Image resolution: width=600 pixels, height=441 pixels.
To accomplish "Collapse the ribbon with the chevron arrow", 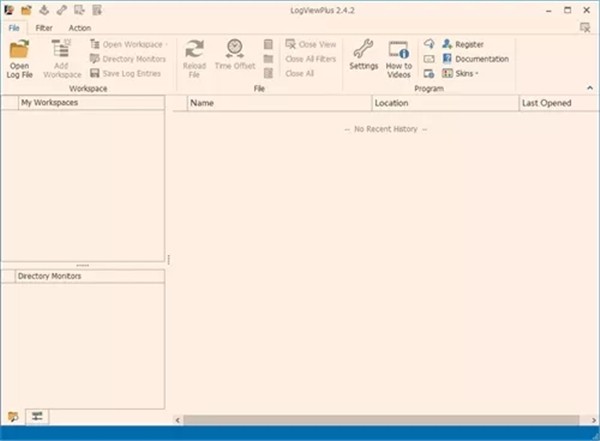I will (590, 88).
